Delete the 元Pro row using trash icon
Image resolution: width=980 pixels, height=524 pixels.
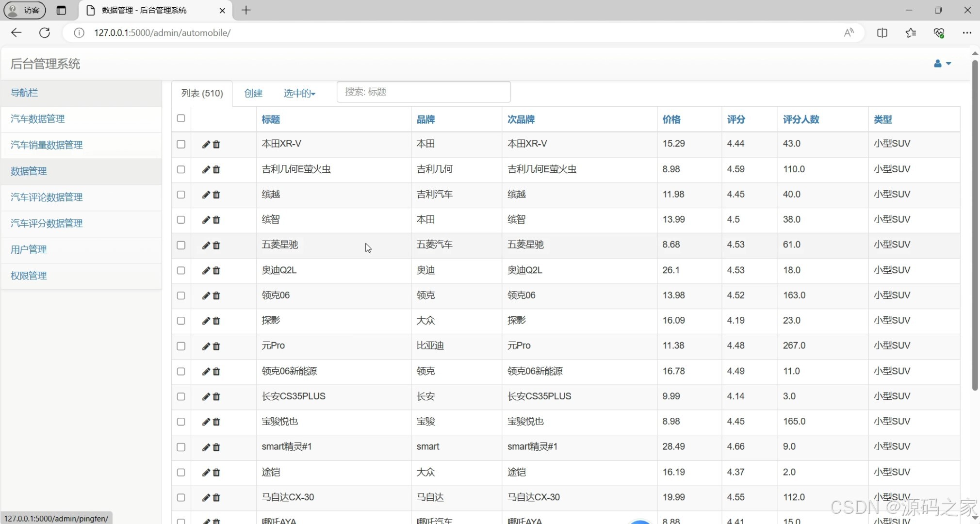click(x=216, y=346)
